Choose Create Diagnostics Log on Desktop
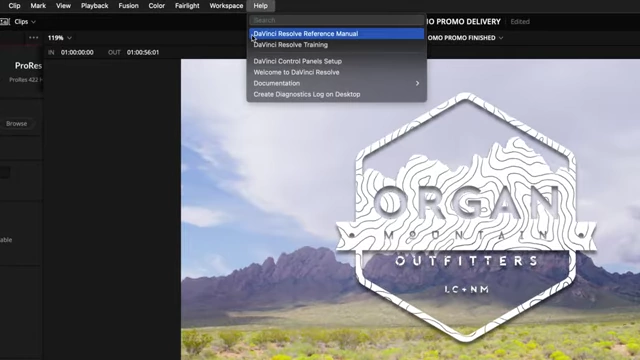Screen dimensions: 640x360 [x=337, y=94]
